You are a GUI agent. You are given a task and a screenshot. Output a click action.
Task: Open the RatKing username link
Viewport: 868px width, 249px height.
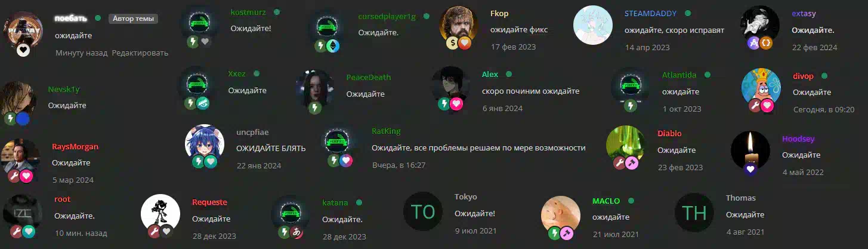[387, 131]
